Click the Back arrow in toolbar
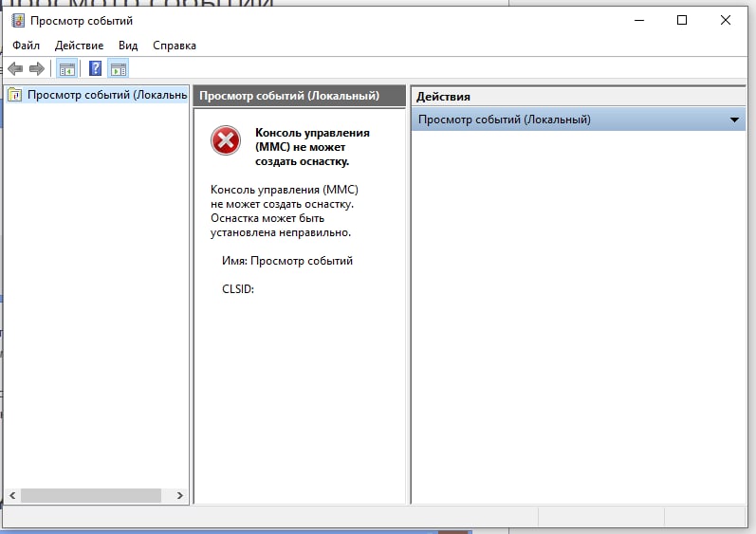Viewport: 756px width, 534px height. 15,69
